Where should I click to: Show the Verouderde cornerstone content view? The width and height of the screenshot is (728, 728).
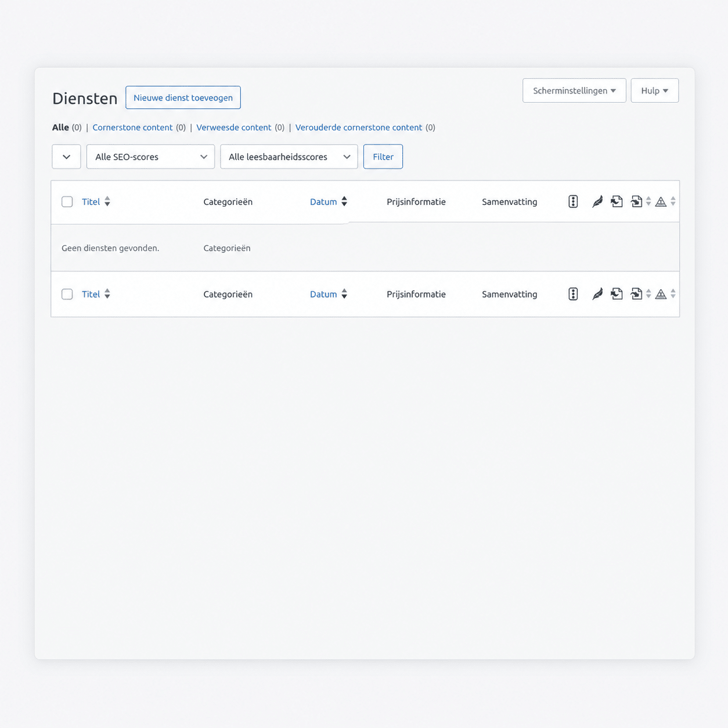pyautogui.click(x=358, y=127)
